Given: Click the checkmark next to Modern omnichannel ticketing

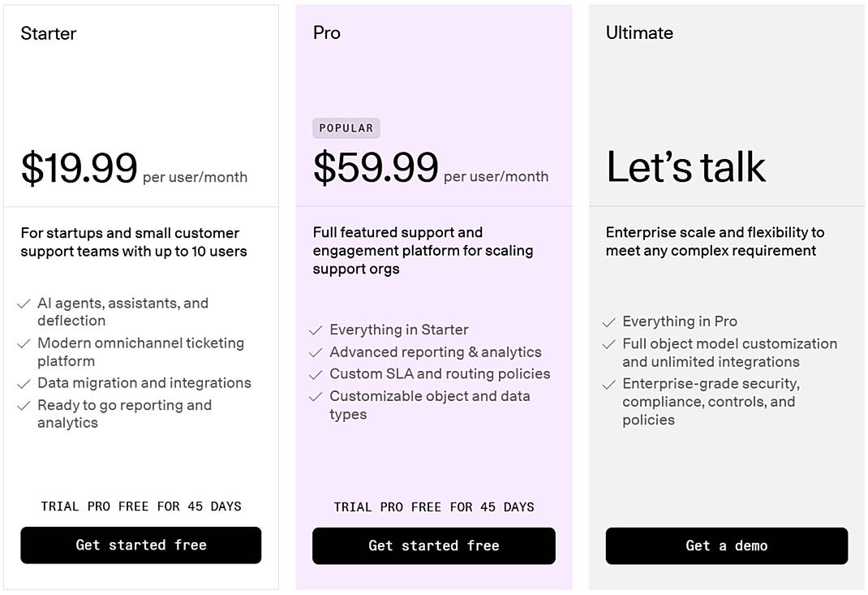Looking at the screenshot, I should [x=24, y=343].
